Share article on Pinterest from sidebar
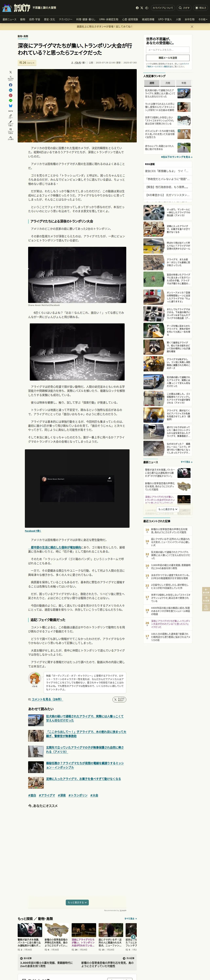This screenshot has width=210, height=980. tap(11, 96)
